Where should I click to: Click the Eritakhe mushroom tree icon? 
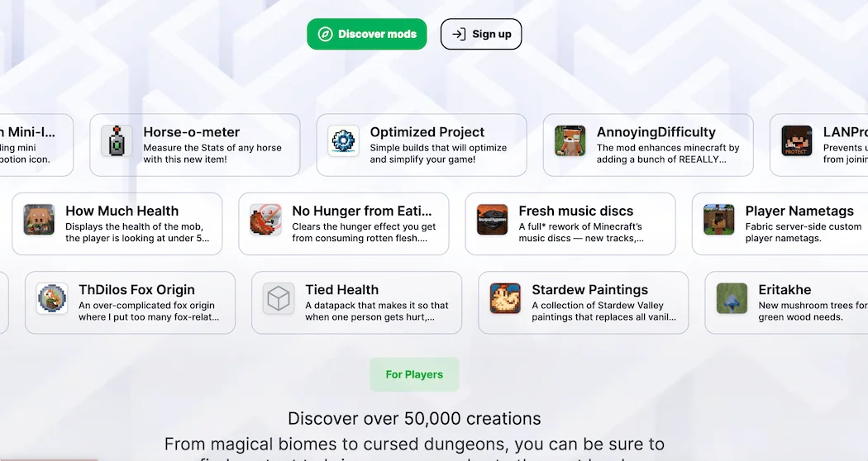pyautogui.click(x=732, y=298)
